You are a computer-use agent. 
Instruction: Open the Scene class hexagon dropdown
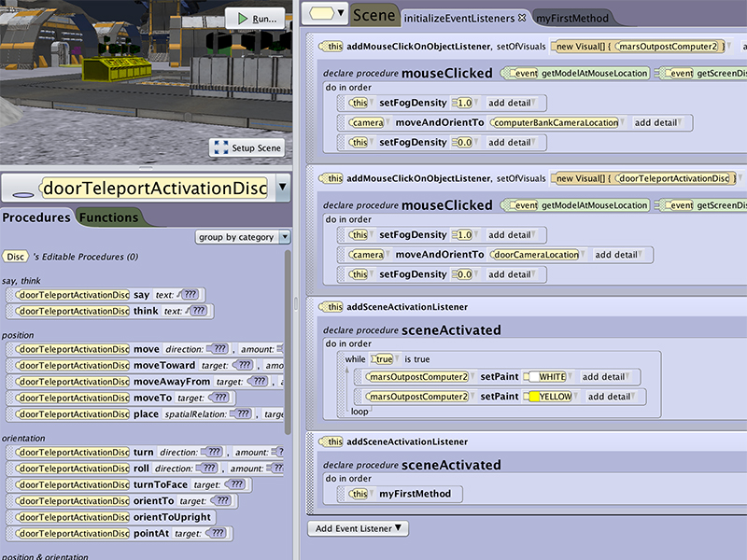[x=327, y=14]
